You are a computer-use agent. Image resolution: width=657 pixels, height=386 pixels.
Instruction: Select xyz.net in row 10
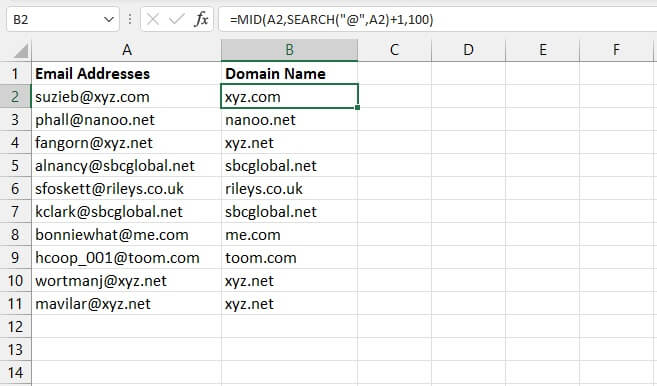tap(290, 281)
